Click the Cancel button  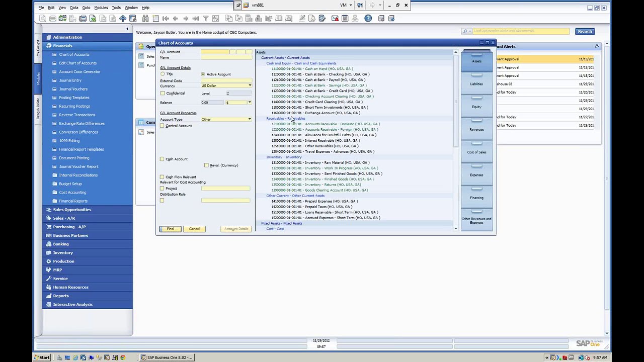pos(194,229)
